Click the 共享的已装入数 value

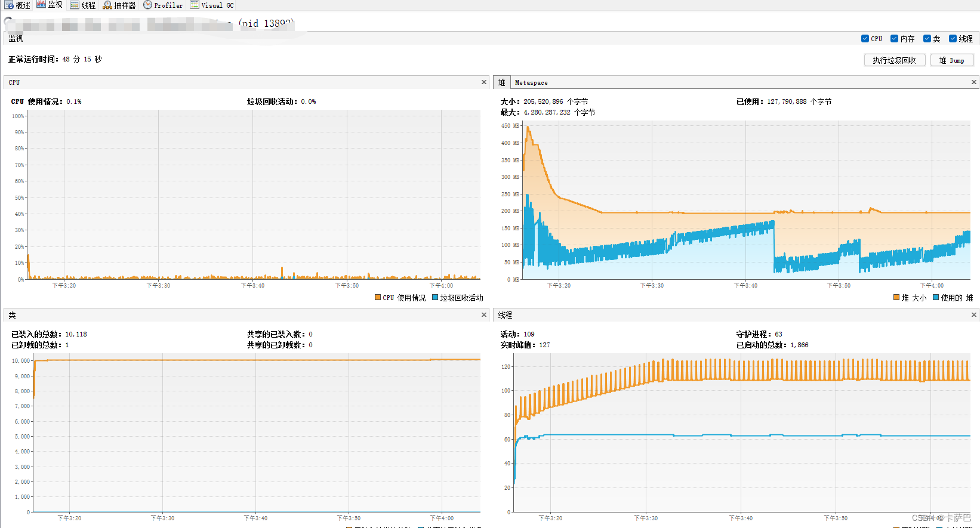click(310, 335)
